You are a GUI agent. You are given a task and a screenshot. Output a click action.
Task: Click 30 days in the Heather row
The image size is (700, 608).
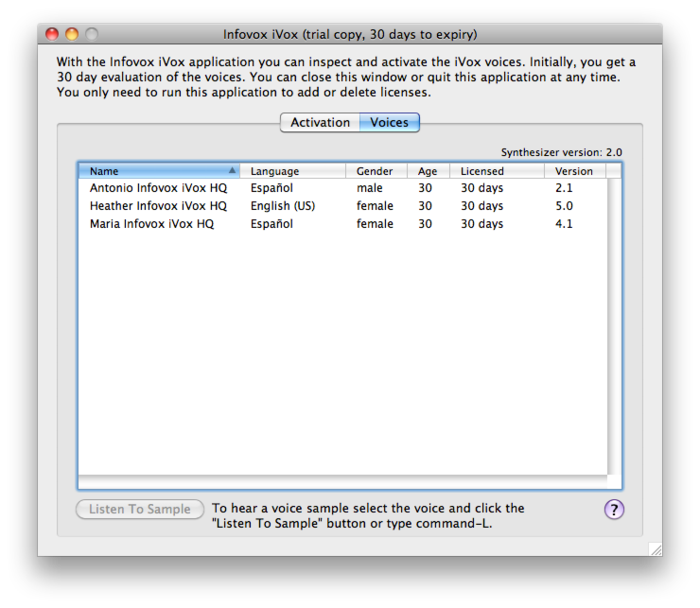click(482, 206)
